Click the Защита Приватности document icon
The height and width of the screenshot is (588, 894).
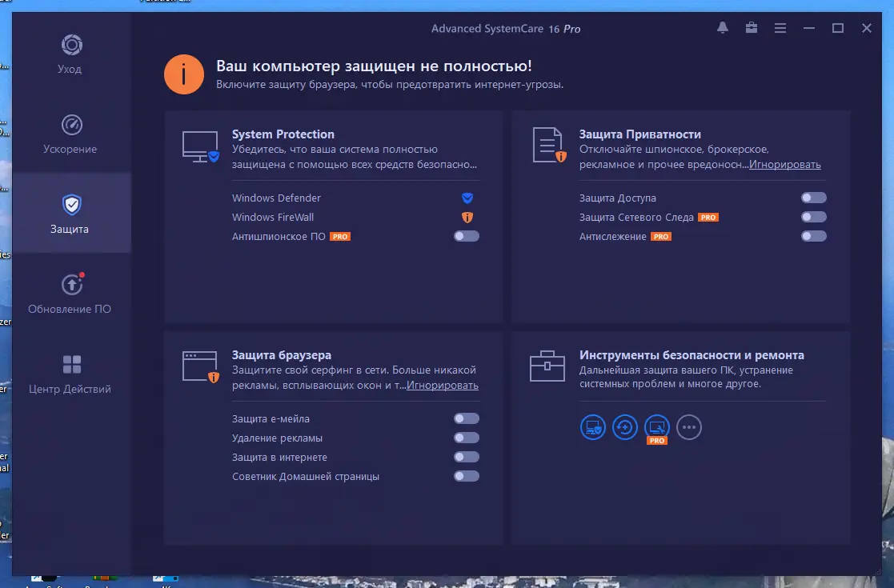(x=549, y=145)
